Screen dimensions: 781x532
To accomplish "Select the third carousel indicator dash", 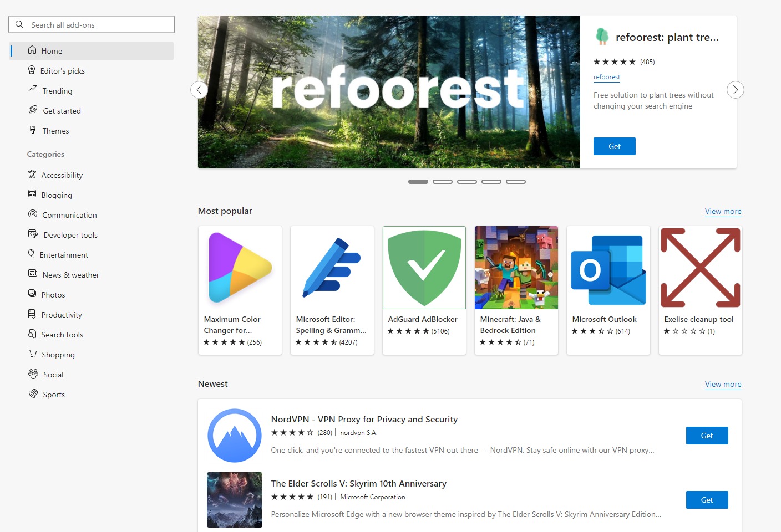I will [x=467, y=182].
